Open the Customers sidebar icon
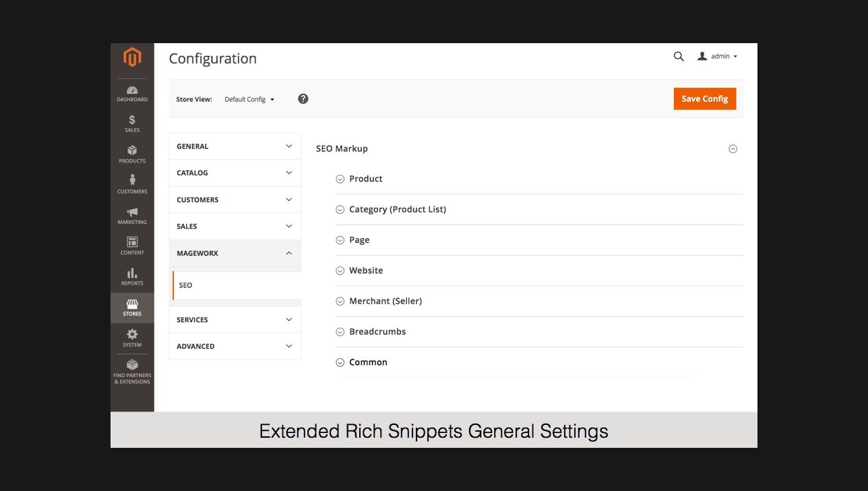Viewport: 868px width, 491px height. 132,184
